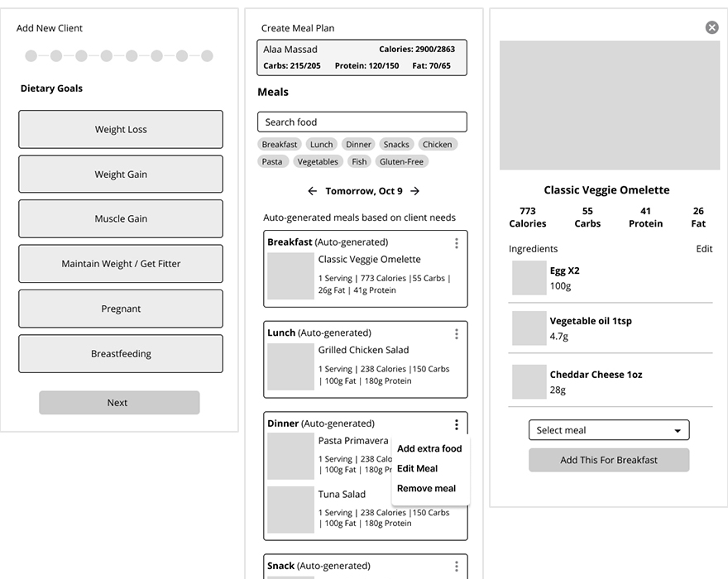Click last step dot in progress indicator
This screenshot has height=579, width=728.
pos(207,56)
